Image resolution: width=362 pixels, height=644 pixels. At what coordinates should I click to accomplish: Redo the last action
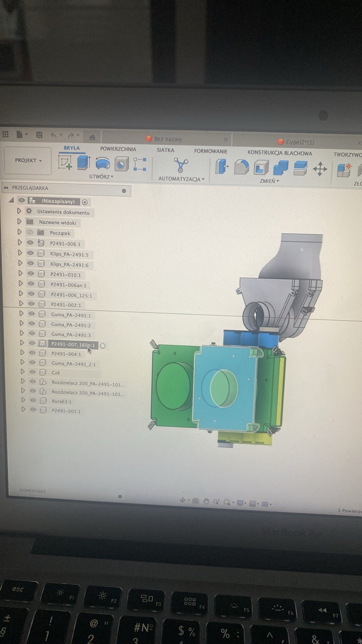pos(70,136)
